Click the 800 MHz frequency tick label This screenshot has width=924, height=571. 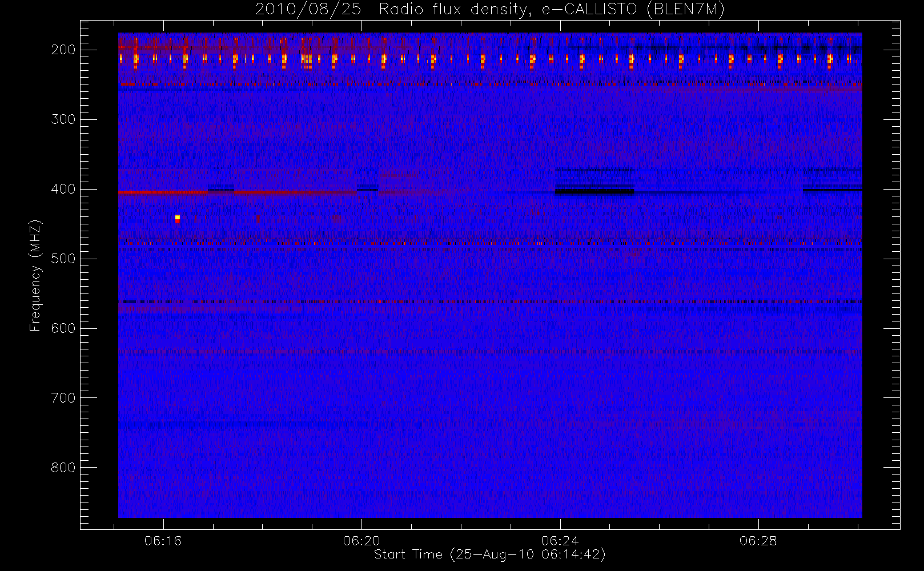[63, 468]
